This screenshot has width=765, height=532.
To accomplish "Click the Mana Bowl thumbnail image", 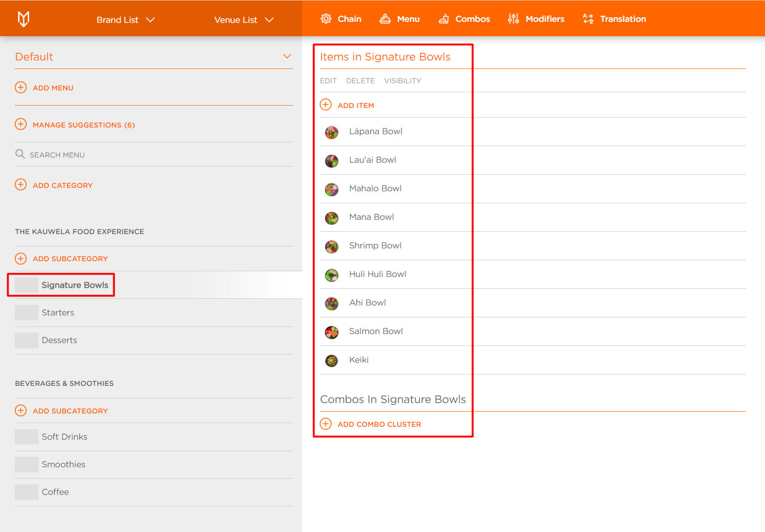I will coord(332,218).
